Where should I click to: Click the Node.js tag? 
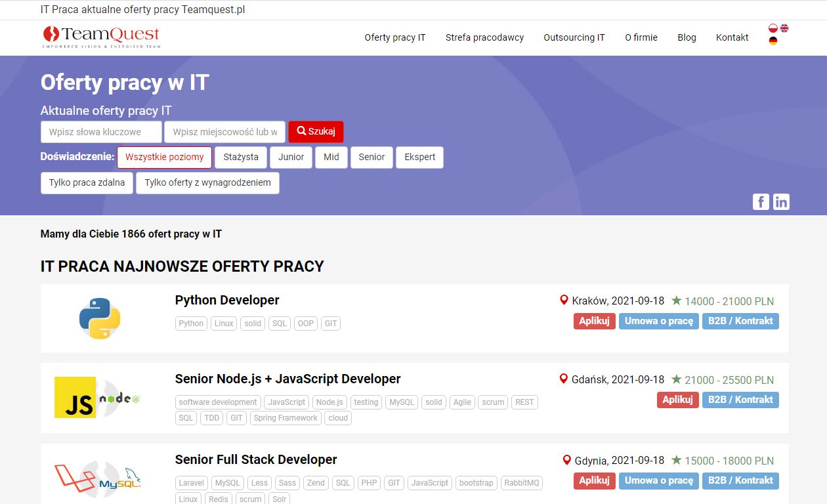coord(329,402)
